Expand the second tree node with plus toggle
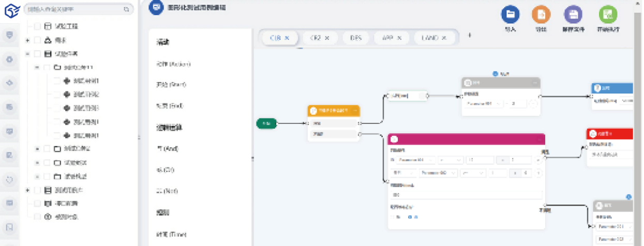The height and width of the screenshot is (246, 644). tap(27, 40)
